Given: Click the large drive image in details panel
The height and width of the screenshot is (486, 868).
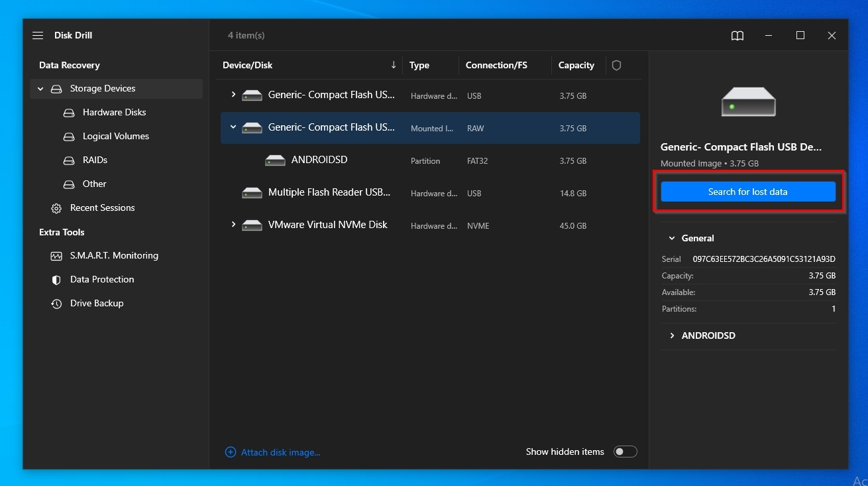Looking at the screenshot, I should [749, 101].
